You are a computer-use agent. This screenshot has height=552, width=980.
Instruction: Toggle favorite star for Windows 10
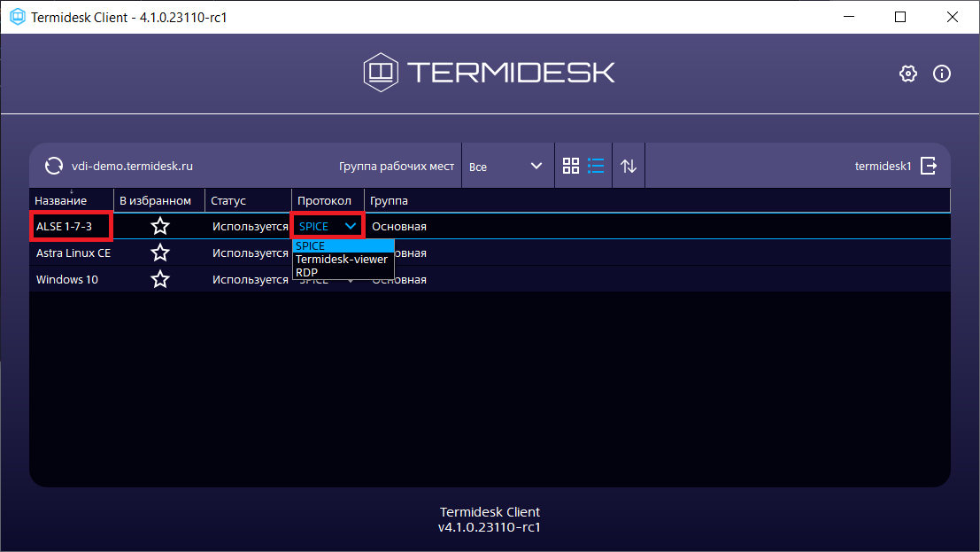[160, 280]
